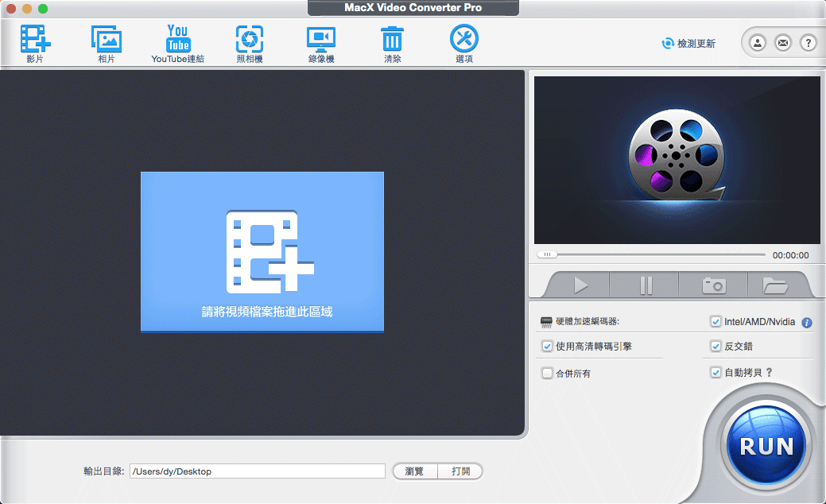
Task: Click the 打開 open folder button
Action: click(460, 471)
